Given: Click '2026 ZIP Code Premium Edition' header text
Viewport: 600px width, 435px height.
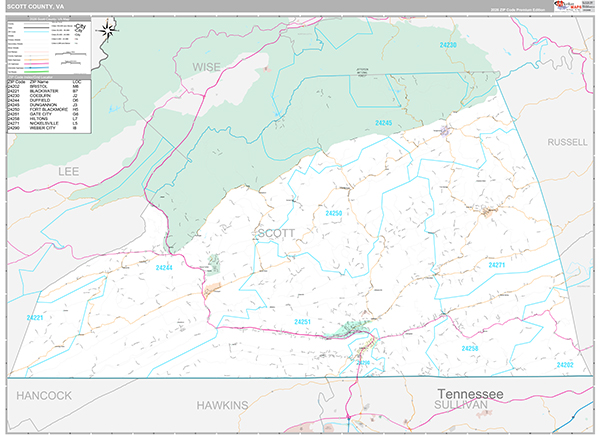Looking at the screenshot, I should click(x=518, y=10).
